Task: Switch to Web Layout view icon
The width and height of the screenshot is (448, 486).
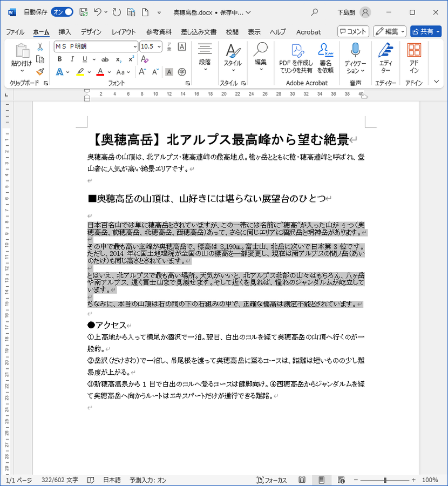Action: [x=341, y=480]
